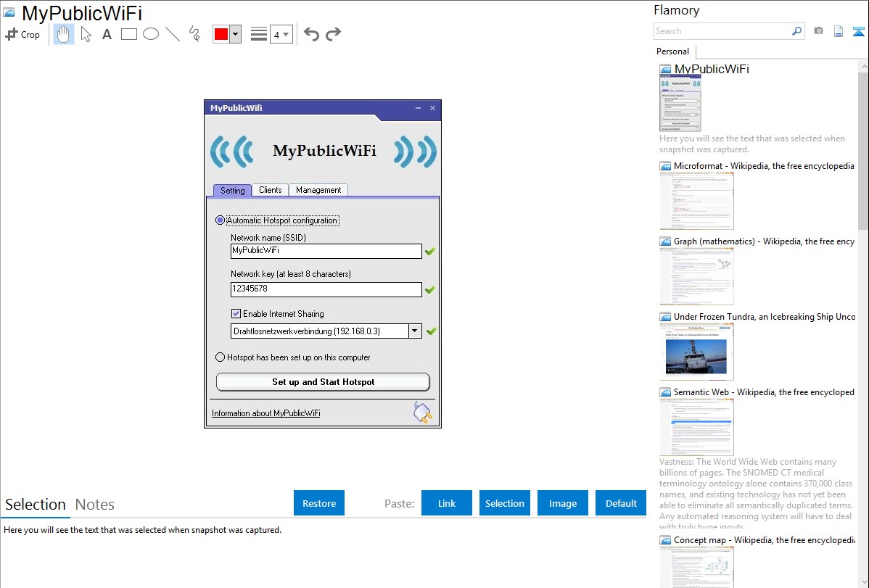Redo the last edit

(333, 34)
